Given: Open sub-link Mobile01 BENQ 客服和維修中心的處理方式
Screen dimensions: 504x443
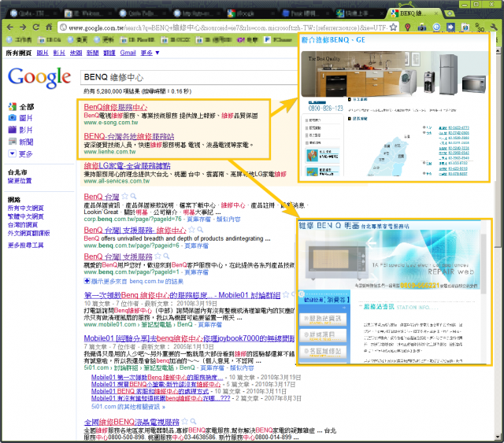Looking at the screenshot, I should [150, 392].
